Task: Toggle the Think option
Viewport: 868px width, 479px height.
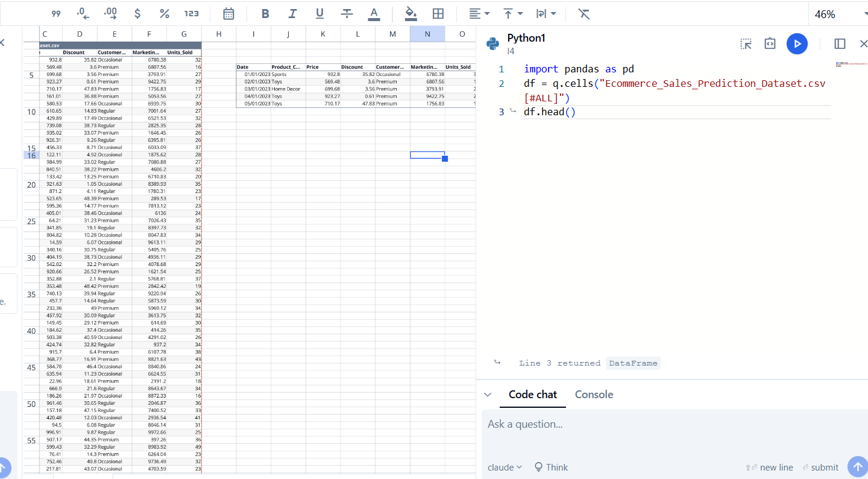Action: click(x=551, y=468)
